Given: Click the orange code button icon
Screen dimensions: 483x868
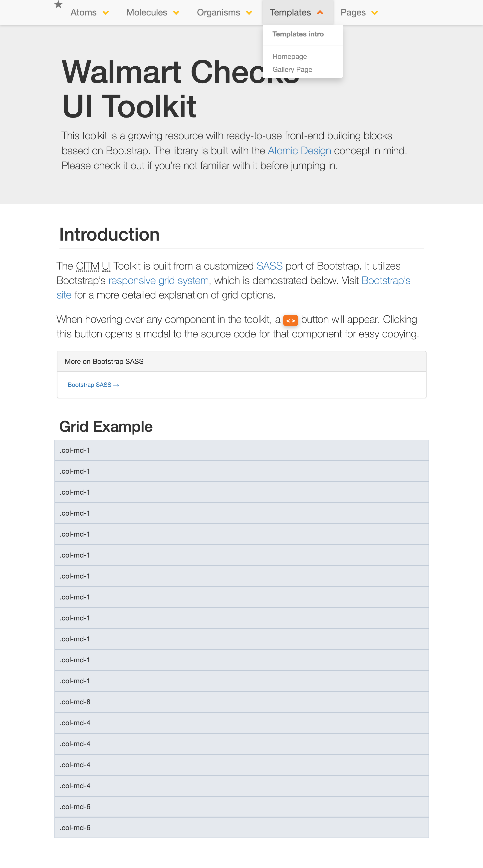Looking at the screenshot, I should pyautogui.click(x=290, y=320).
